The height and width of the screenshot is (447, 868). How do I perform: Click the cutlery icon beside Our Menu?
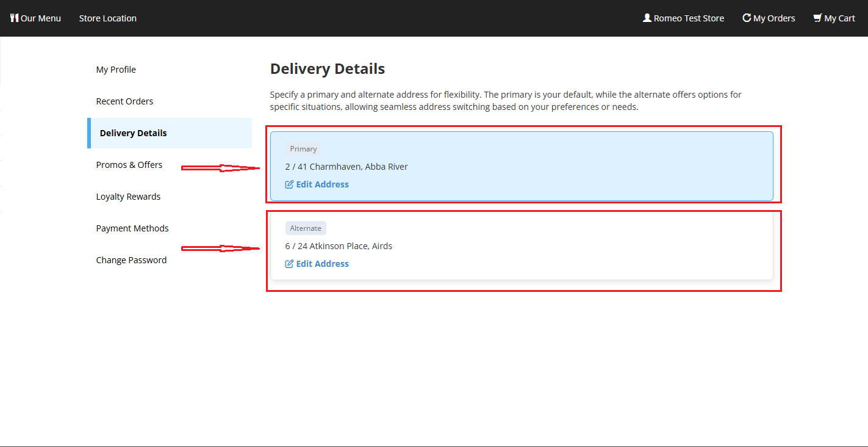pos(15,18)
